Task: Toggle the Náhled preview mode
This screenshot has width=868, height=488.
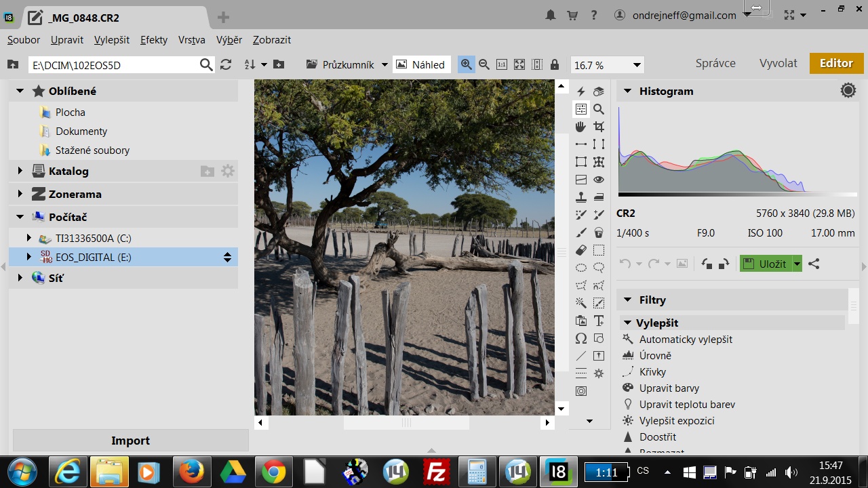Action: 421,64
